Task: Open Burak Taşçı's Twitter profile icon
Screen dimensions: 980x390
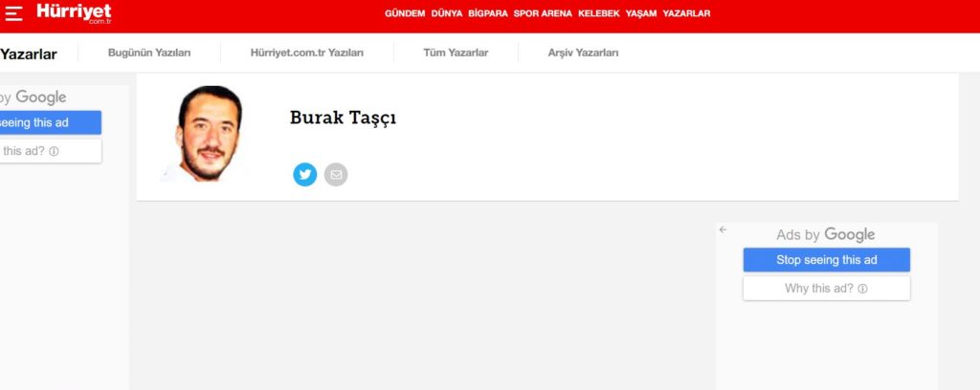Action: (305, 175)
